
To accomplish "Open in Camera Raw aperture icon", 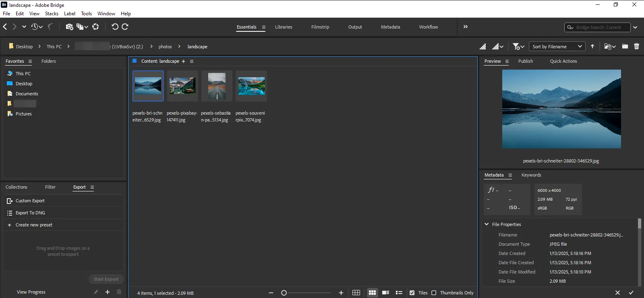I will [x=95, y=27].
